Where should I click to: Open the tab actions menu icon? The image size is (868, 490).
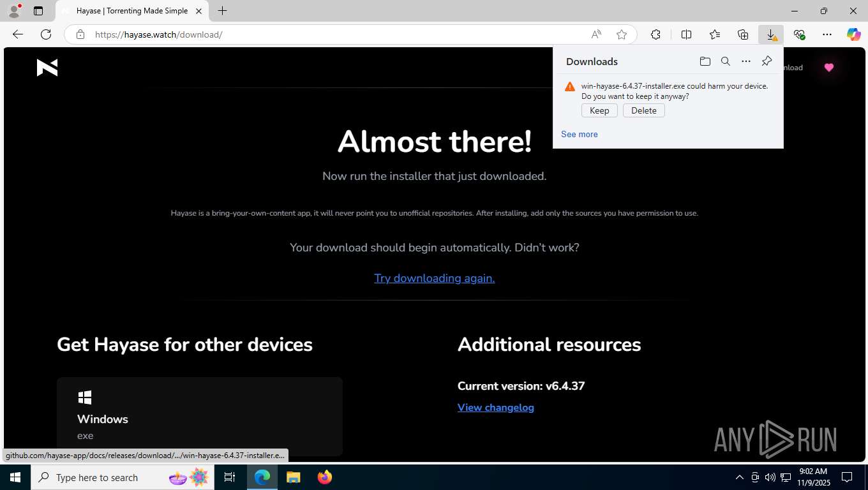tap(38, 11)
